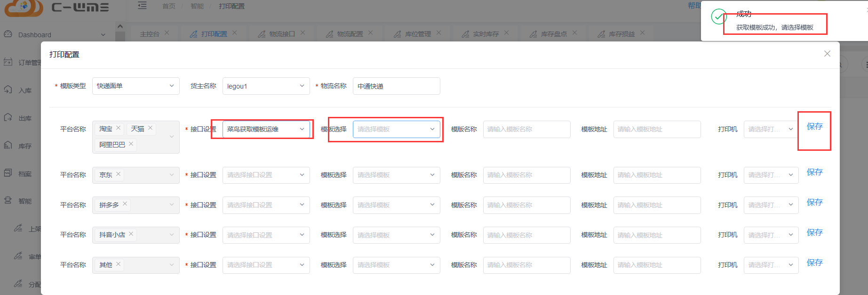Image resolution: width=868 pixels, height=295 pixels.
Task: Open 模板选择 dropdown in 抖音小店 row
Action: tap(397, 235)
